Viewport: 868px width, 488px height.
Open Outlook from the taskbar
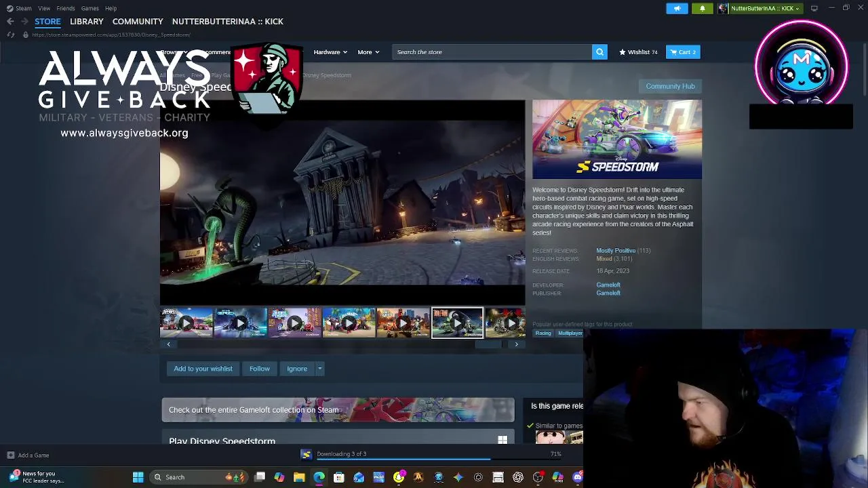coord(359,477)
